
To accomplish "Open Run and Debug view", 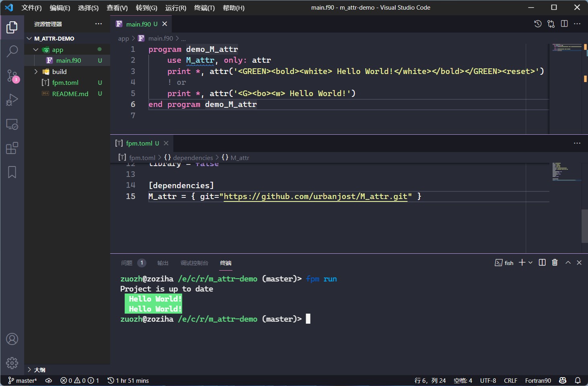I will [12, 100].
